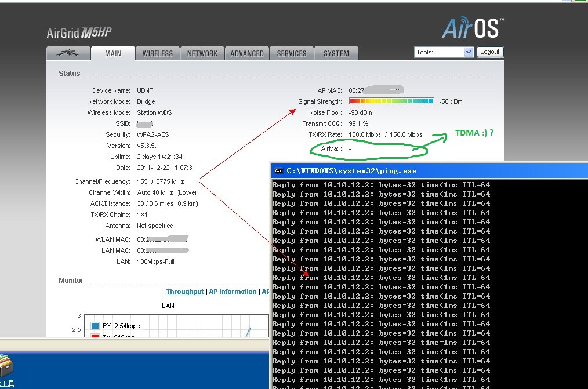
Task: Open the SERVICES tab
Action: point(291,53)
